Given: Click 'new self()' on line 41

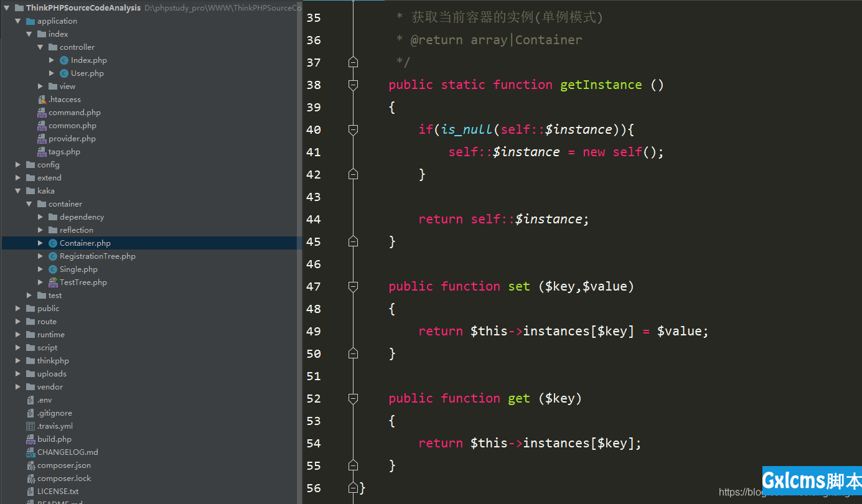Looking at the screenshot, I should [x=619, y=152].
